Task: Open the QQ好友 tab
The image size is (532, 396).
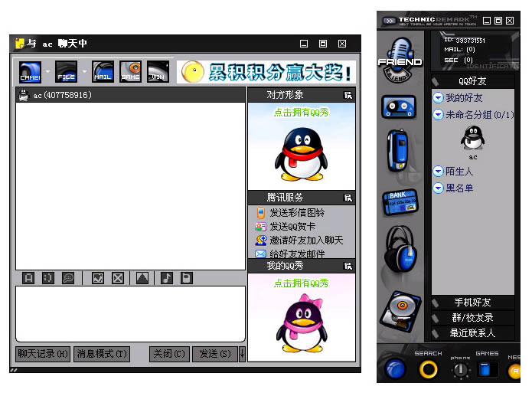Action: (472, 81)
